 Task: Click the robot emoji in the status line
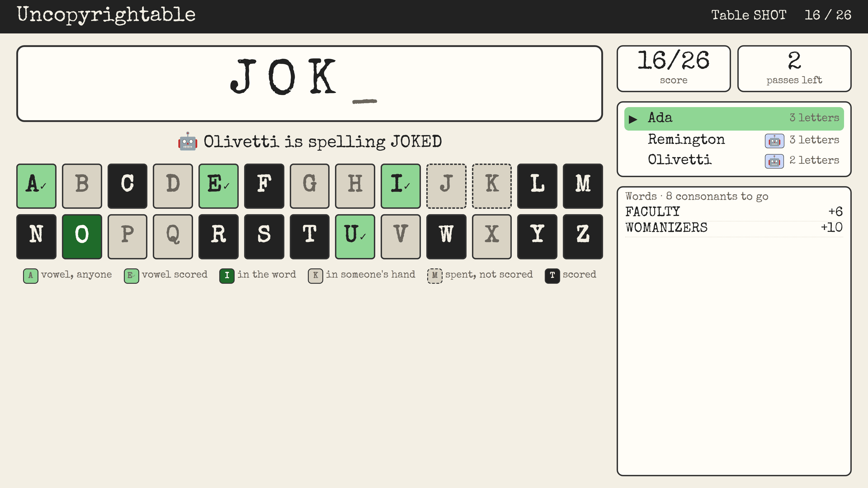tap(188, 141)
